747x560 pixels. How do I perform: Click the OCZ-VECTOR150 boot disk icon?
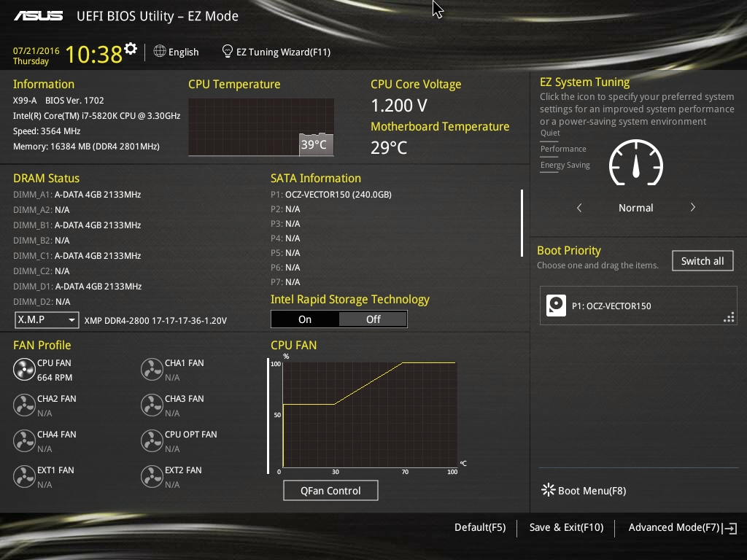point(556,306)
